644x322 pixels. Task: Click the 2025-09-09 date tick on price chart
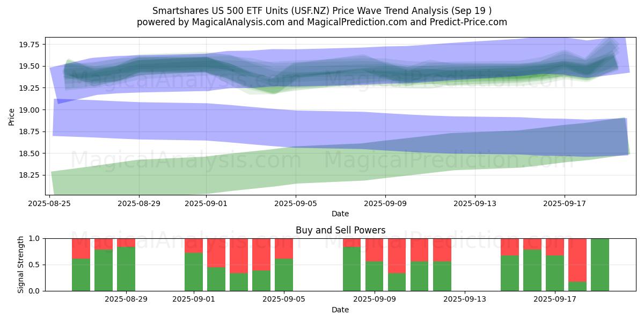pos(385,203)
